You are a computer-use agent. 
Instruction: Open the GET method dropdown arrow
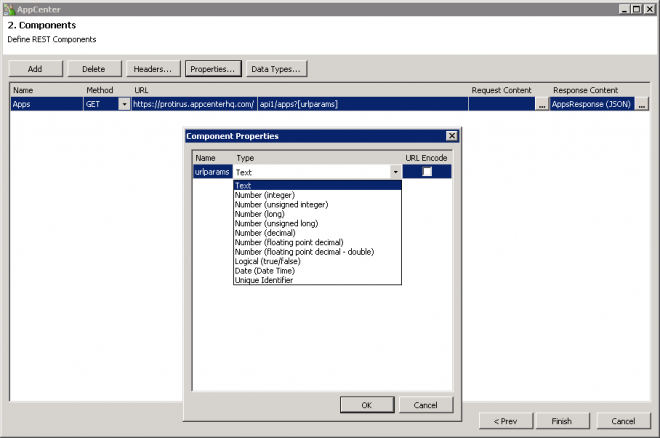pyautogui.click(x=124, y=104)
